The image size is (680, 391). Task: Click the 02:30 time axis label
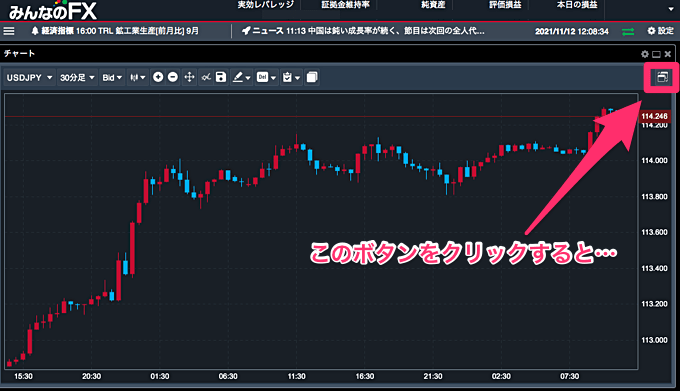coord(501,376)
